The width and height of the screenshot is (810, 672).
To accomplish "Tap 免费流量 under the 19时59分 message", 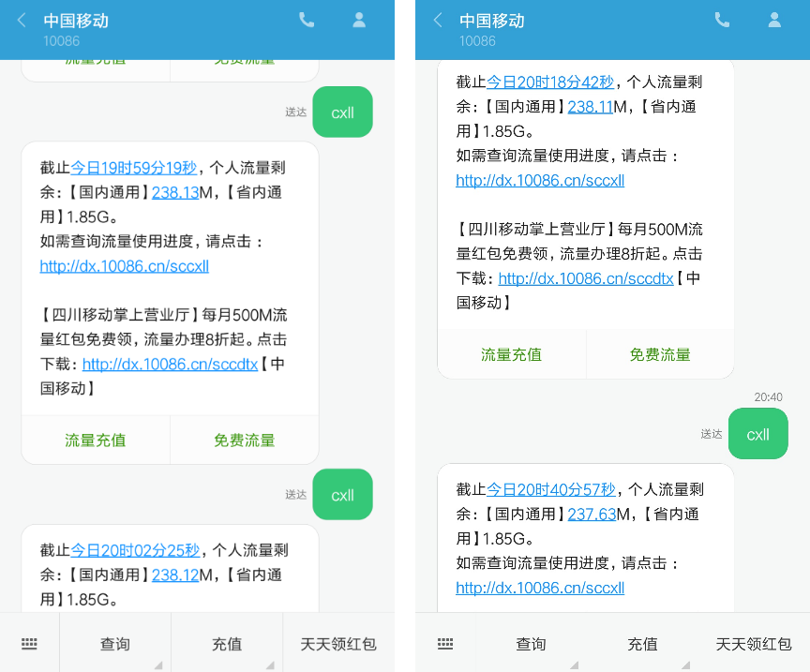I will point(245,441).
